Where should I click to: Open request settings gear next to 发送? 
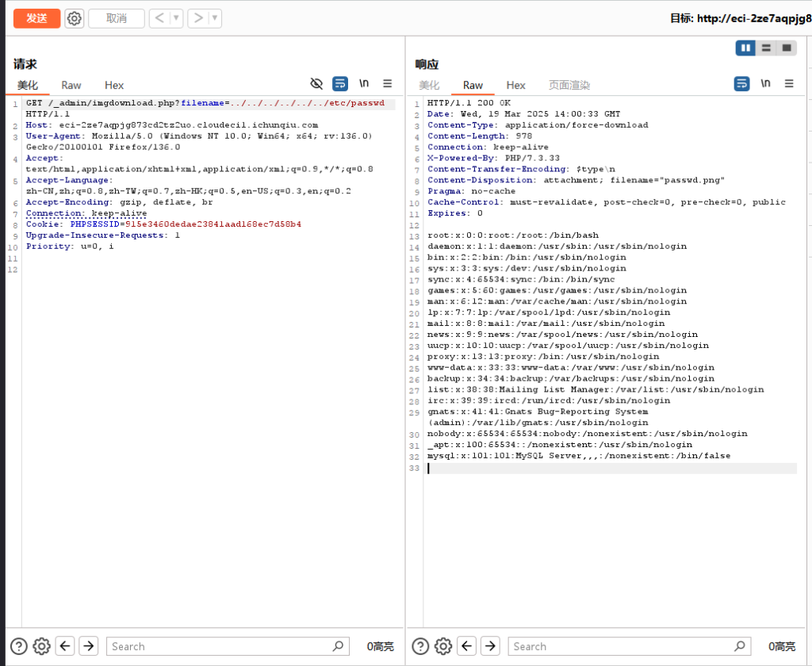(x=75, y=19)
